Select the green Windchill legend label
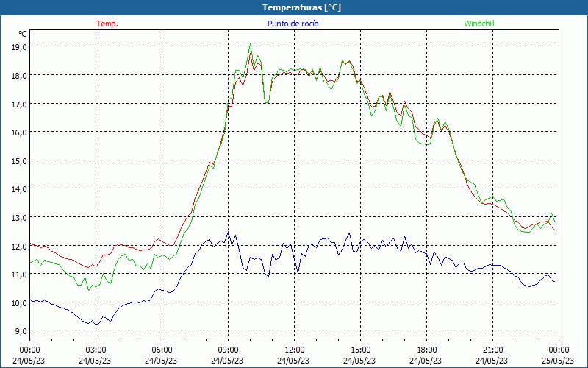Image resolution: width=588 pixels, height=368 pixels. tap(479, 24)
